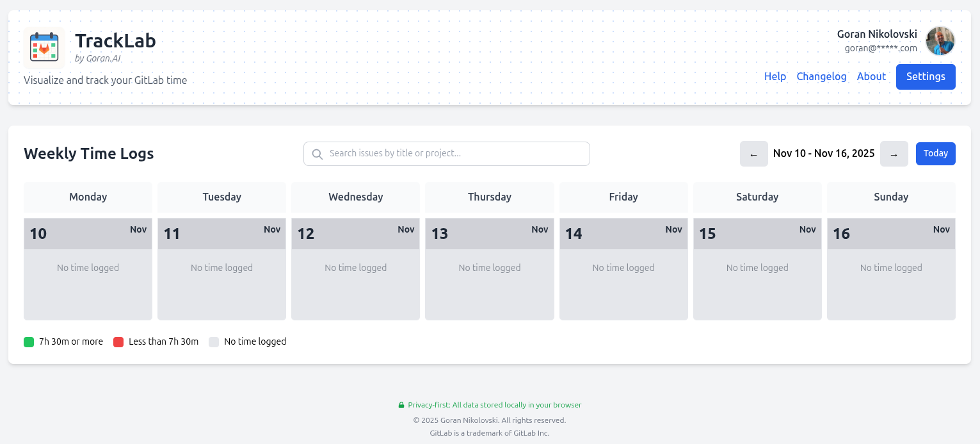980x444 pixels.
Task: Select the Wednesday Nov 12 day card
Action: pyautogui.click(x=355, y=269)
